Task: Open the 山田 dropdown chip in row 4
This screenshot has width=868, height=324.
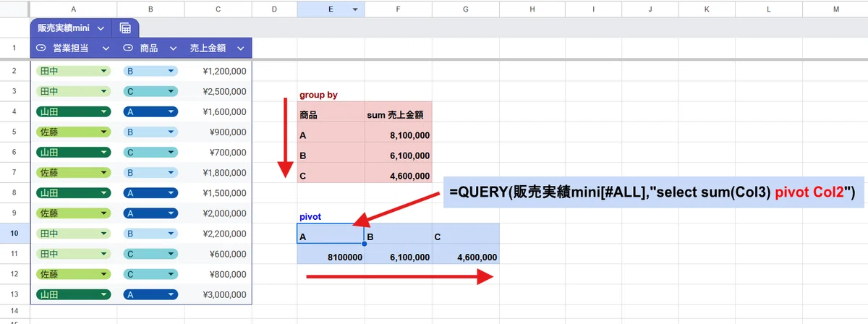Action: (73, 112)
